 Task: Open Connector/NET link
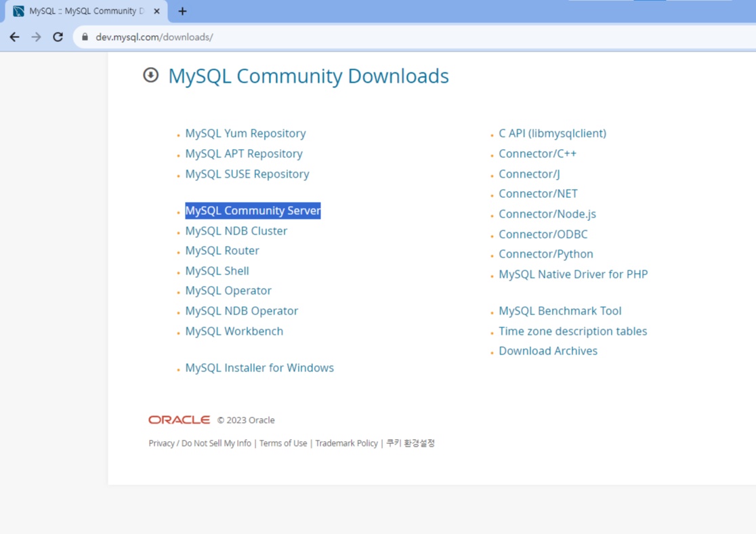(x=538, y=193)
